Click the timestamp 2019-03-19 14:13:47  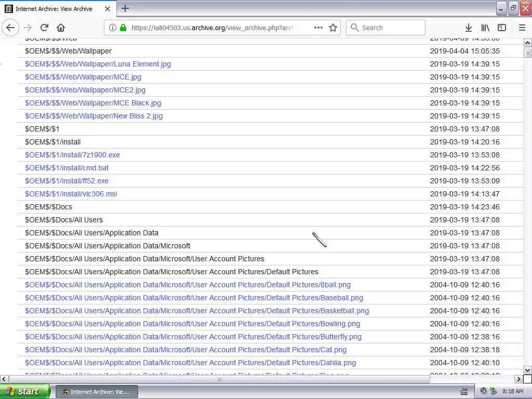click(x=465, y=194)
